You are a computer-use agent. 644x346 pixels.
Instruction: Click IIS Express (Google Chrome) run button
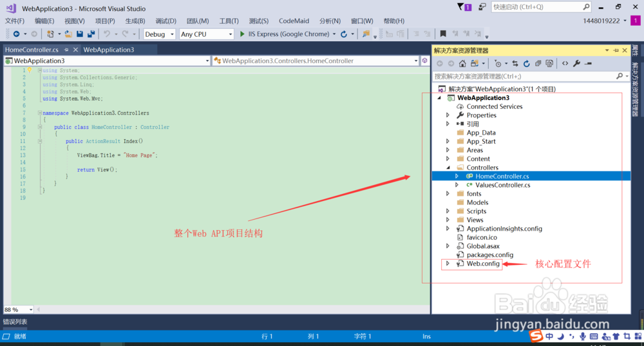[x=285, y=34]
